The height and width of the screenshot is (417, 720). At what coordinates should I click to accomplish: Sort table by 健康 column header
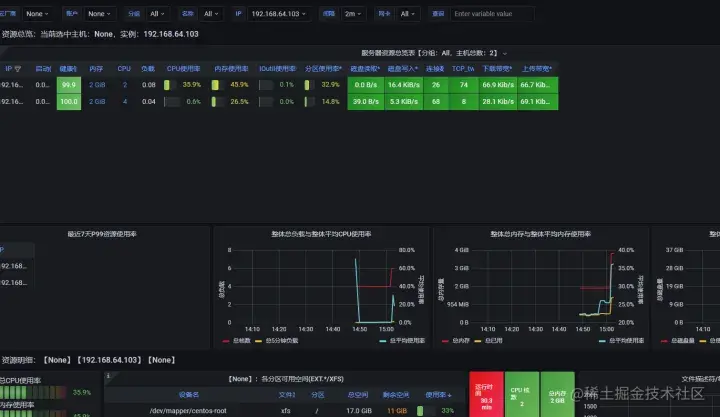(x=68, y=69)
